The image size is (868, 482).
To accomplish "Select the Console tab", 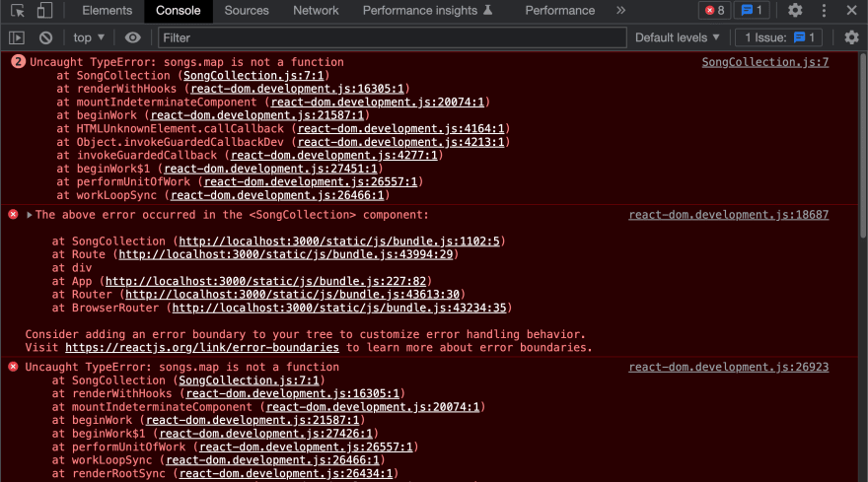I will 178,11.
